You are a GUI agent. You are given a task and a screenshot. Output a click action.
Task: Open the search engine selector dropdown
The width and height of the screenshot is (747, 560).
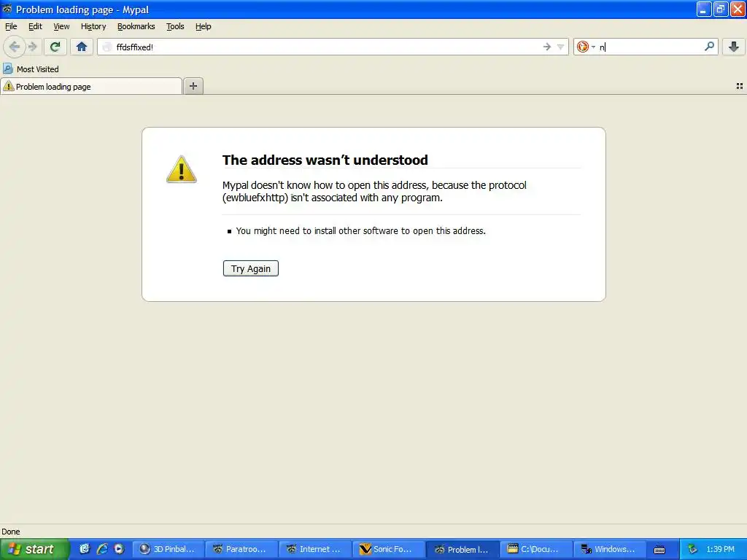click(586, 47)
